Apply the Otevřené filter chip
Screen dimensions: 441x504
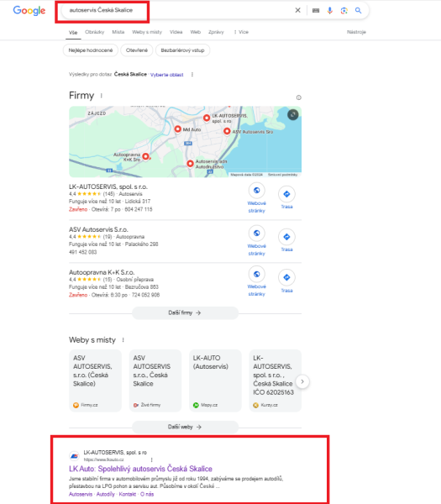(137, 50)
